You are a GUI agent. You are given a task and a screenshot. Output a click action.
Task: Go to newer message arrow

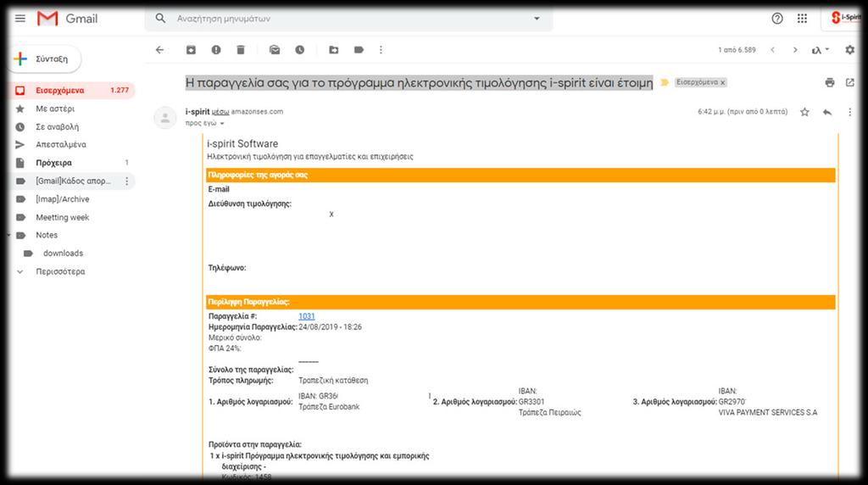(x=773, y=50)
